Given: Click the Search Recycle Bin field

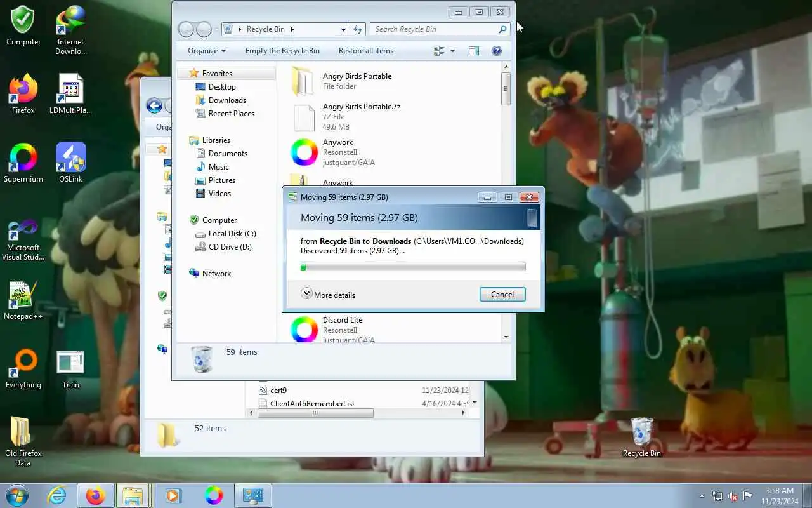Looking at the screenshot, I should tap(439, 29).
